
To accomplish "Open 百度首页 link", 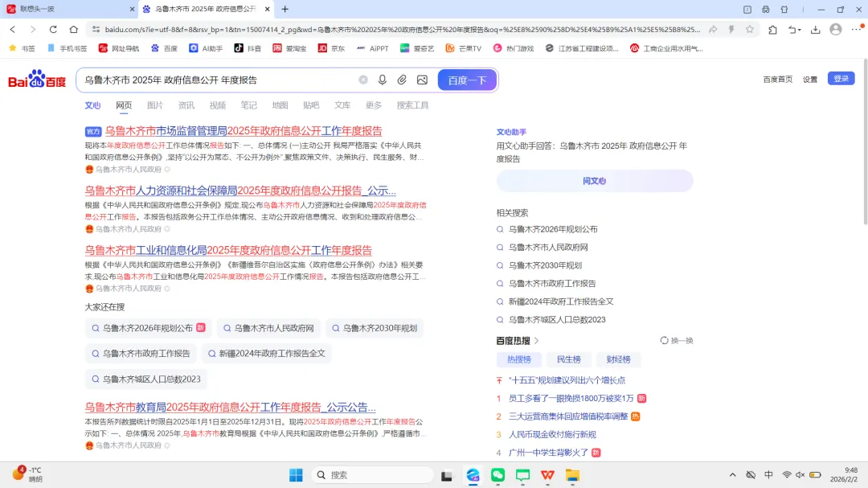I will click(x=778, y=80).
